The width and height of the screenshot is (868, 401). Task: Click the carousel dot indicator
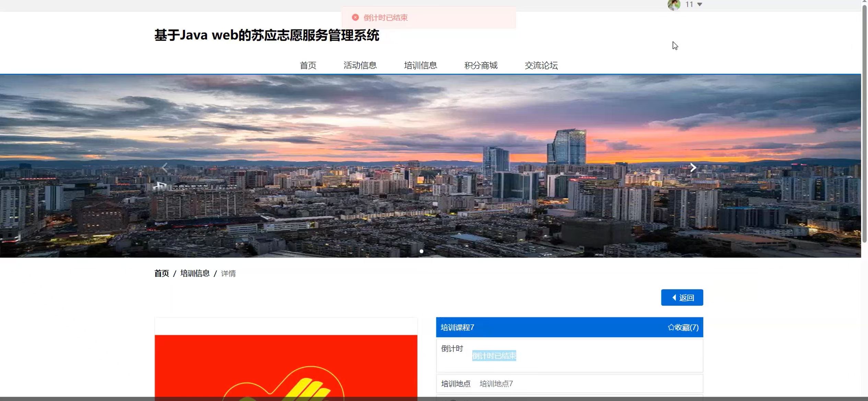[421, 251]
